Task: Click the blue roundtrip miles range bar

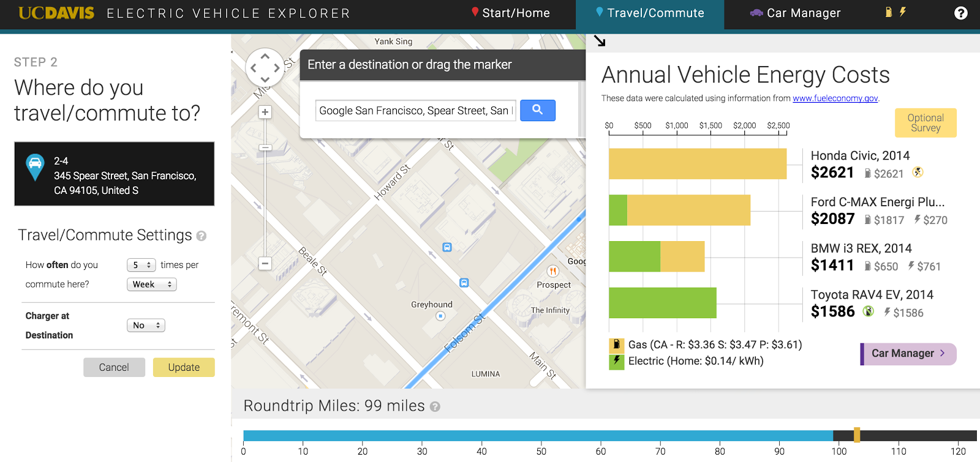Action: click(538, 436)
